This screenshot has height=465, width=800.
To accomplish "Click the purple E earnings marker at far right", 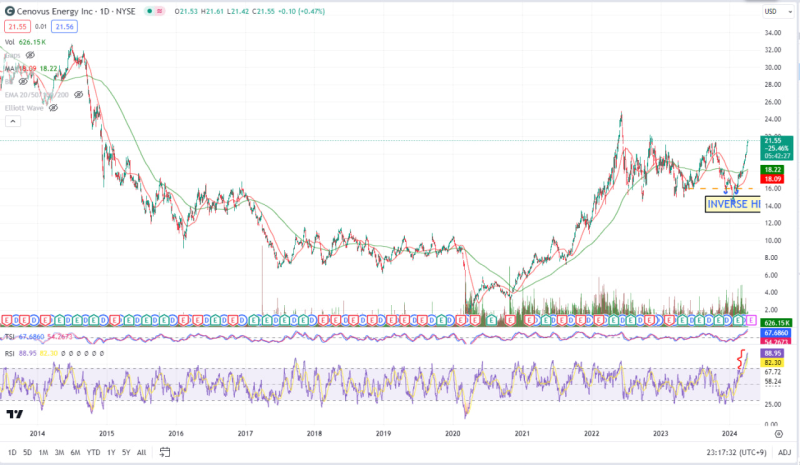I will [x=753, y=318].
